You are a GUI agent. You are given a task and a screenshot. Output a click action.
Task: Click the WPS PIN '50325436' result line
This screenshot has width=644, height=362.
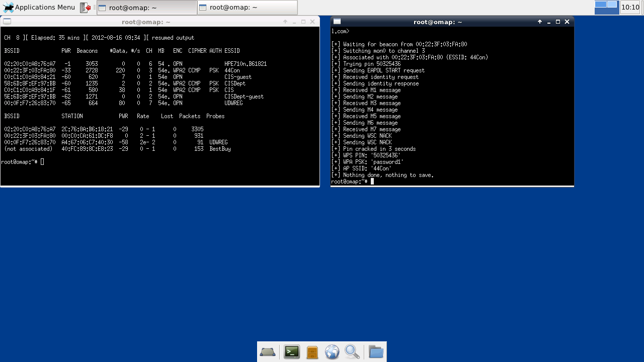[366, 155]
